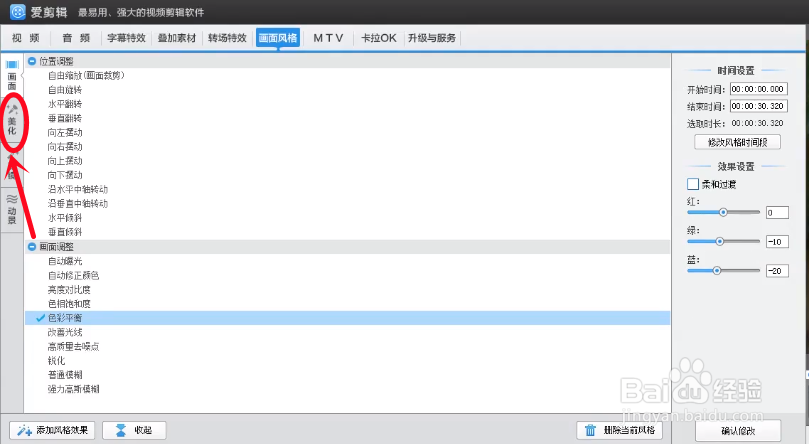Select 向右摆动 effect
Image resolution: width=809 pixels, height=444 pixels.
[65, 146]
